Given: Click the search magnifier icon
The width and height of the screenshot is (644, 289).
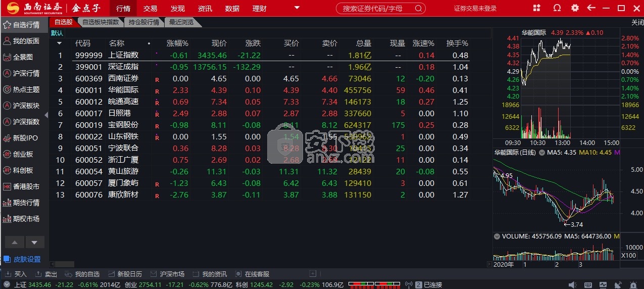Looking at the screenshot, I should click(418, 8).
